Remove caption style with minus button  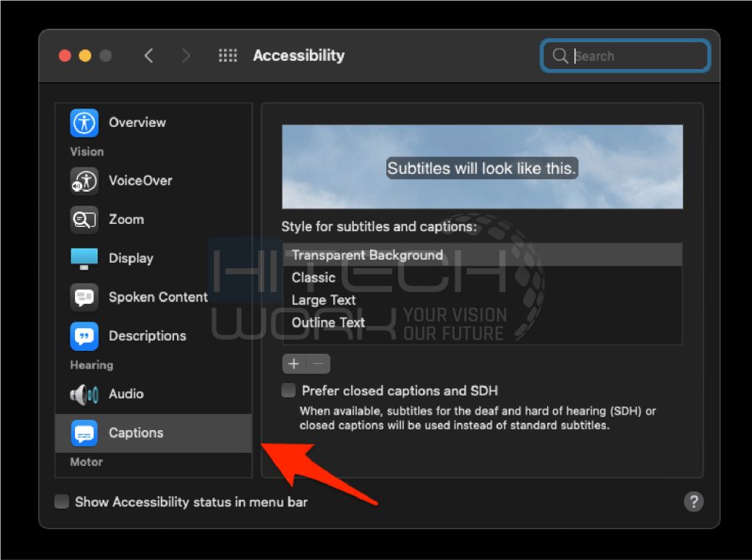[319, 364]
